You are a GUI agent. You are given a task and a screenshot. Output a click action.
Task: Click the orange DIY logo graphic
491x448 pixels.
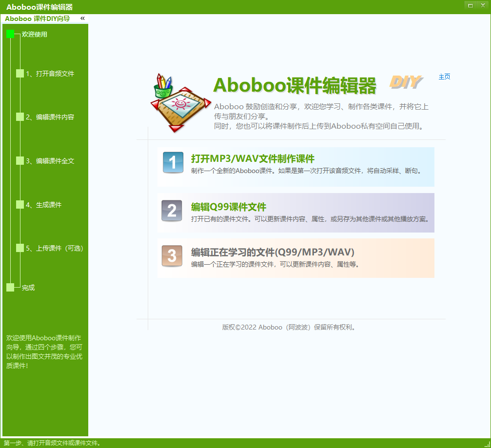pos(405,82)
